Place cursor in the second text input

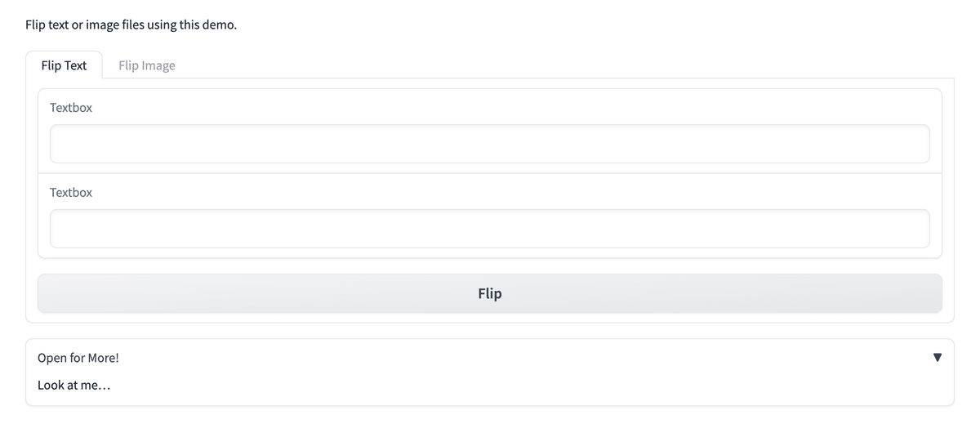pyautogui.click(x=489, y=229)
